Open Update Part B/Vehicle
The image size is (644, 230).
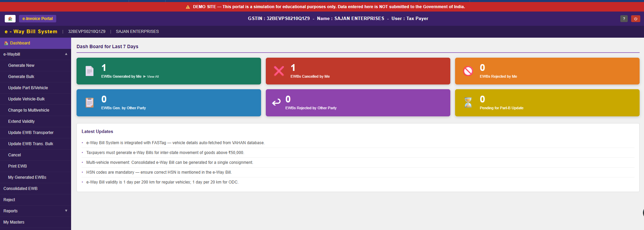coord(36,88)
